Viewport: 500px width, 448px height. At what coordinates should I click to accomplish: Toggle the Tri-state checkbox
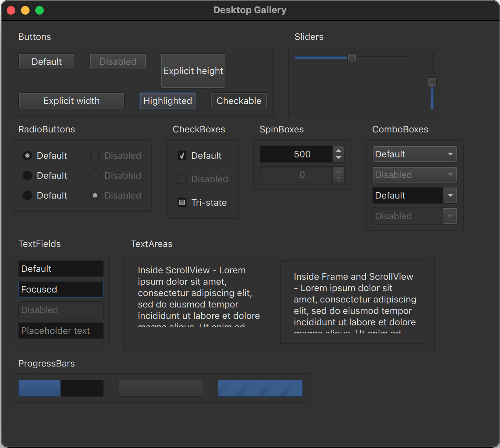tap(182, 202)
